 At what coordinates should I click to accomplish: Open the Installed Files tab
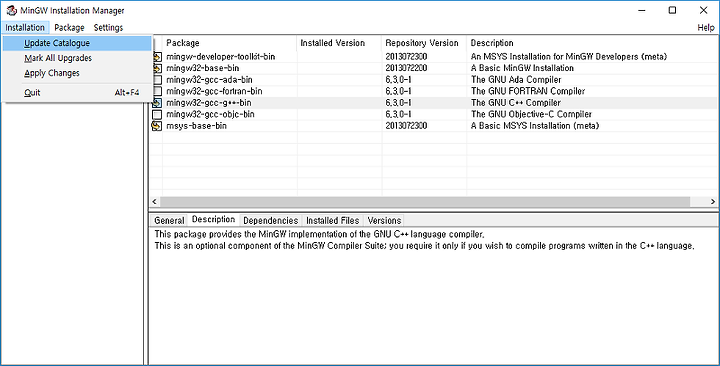click(332, 221)
